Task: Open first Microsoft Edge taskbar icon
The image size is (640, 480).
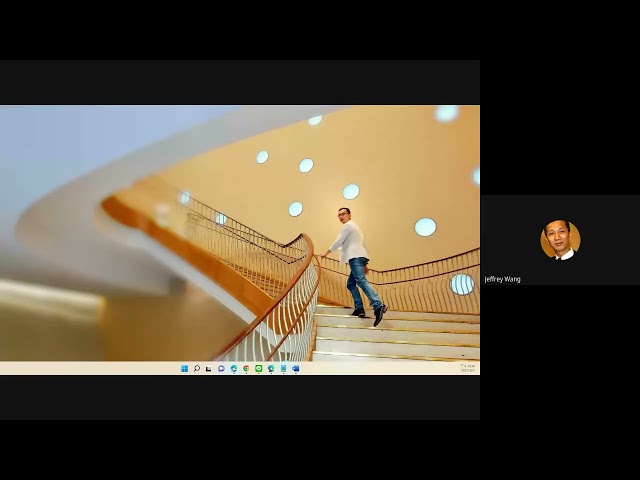Action: (234, 369)
